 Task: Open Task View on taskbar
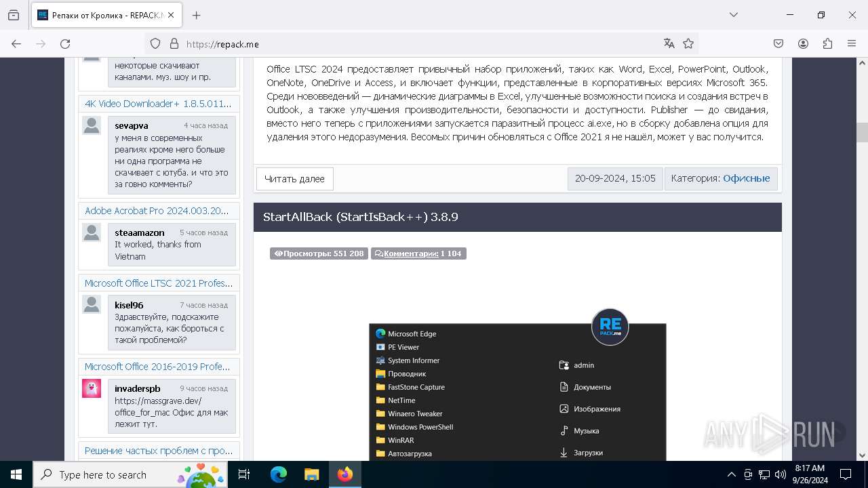(244, 474)
